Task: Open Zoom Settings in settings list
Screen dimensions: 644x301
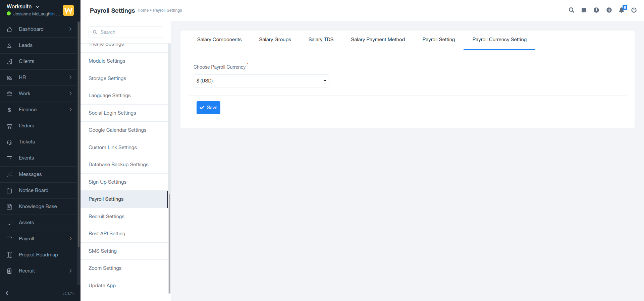Action: [x=124, y=268]
